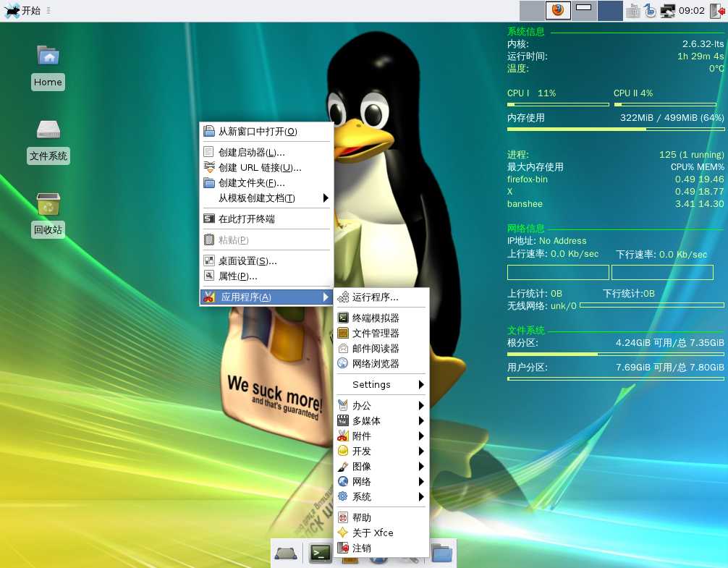
Task: Expand the 系统 submenu with gear icon
Action: point(381,497)
